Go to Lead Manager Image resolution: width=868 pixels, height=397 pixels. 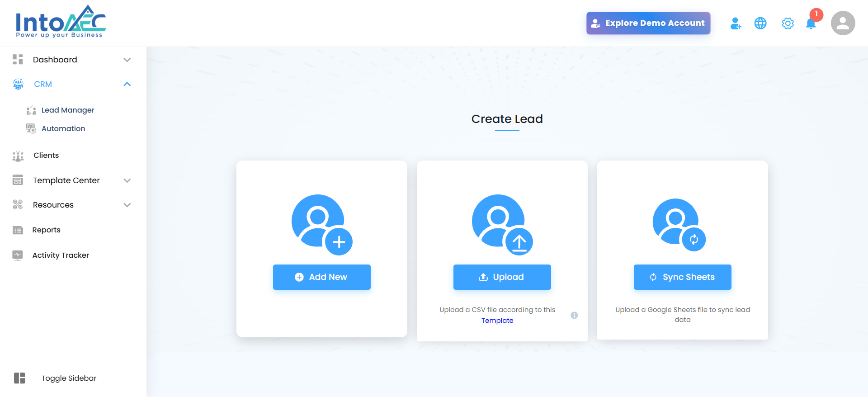(68, 110)
